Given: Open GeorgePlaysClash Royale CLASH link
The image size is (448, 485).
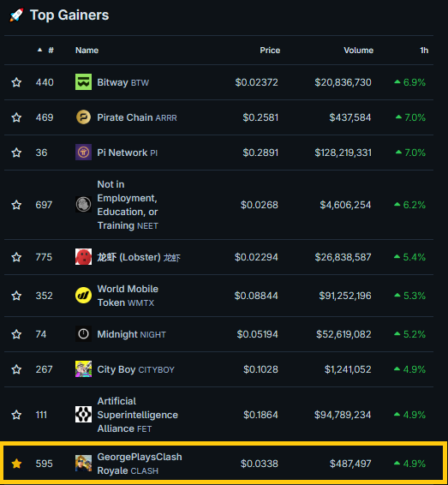Looking at the screenshot, I should [140, 464].
